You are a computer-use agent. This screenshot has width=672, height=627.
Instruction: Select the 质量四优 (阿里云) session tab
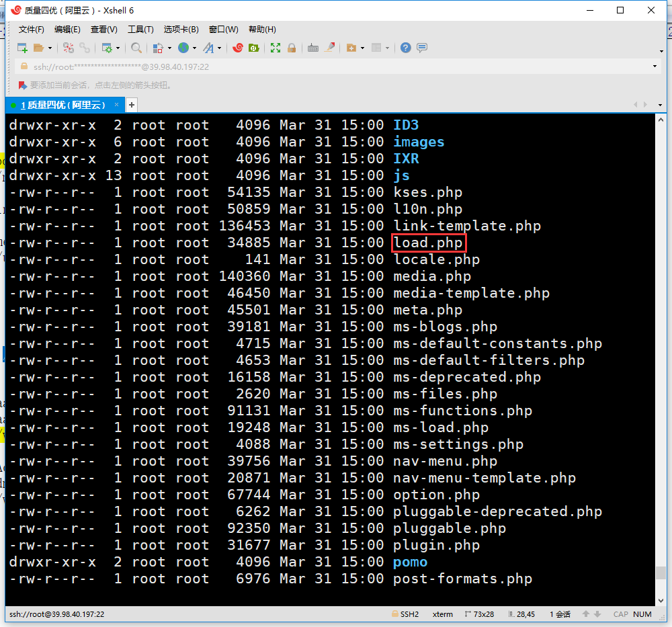62,105
